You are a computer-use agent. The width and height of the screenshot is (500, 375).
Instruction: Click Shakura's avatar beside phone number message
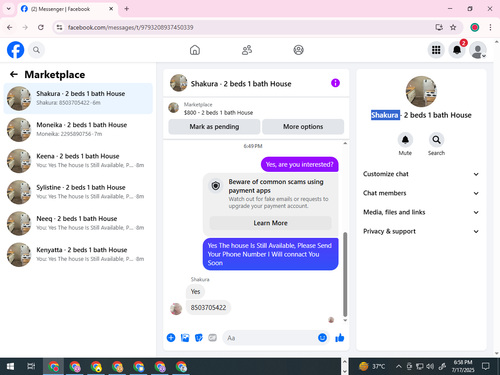[176, 309]
